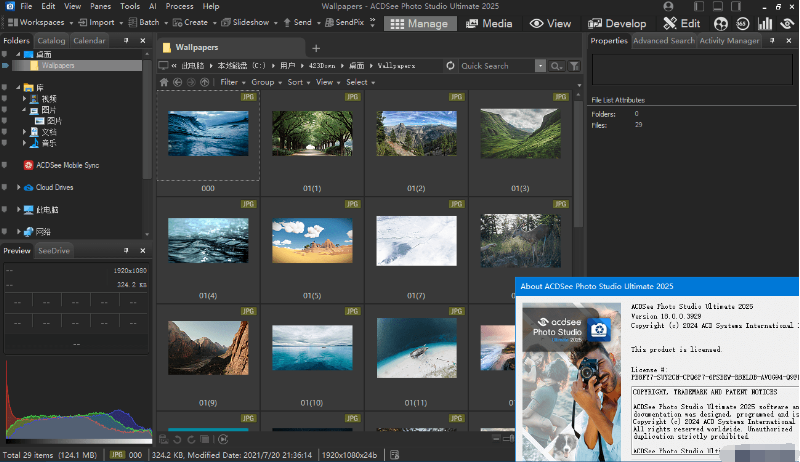Expand the 网络 tree node

(18, 232)
